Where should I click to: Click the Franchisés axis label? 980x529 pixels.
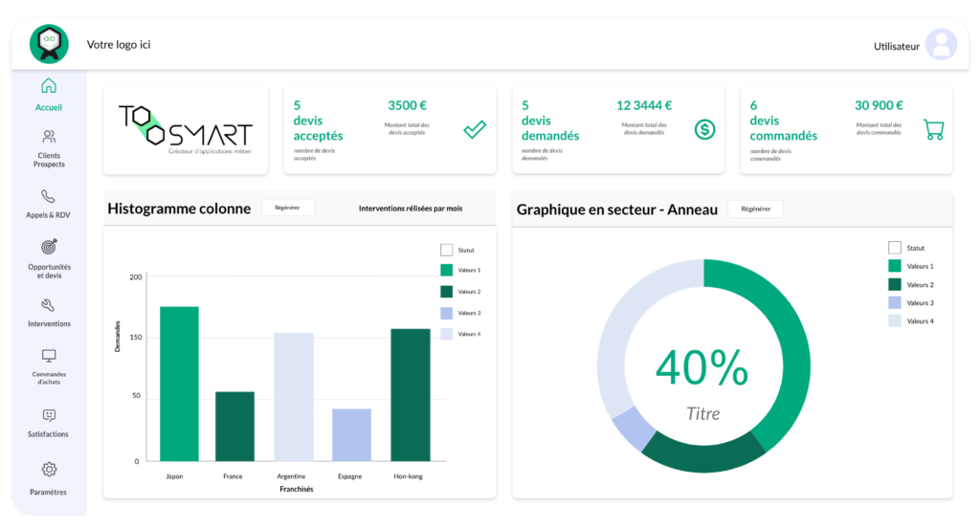tap(297, 489)
